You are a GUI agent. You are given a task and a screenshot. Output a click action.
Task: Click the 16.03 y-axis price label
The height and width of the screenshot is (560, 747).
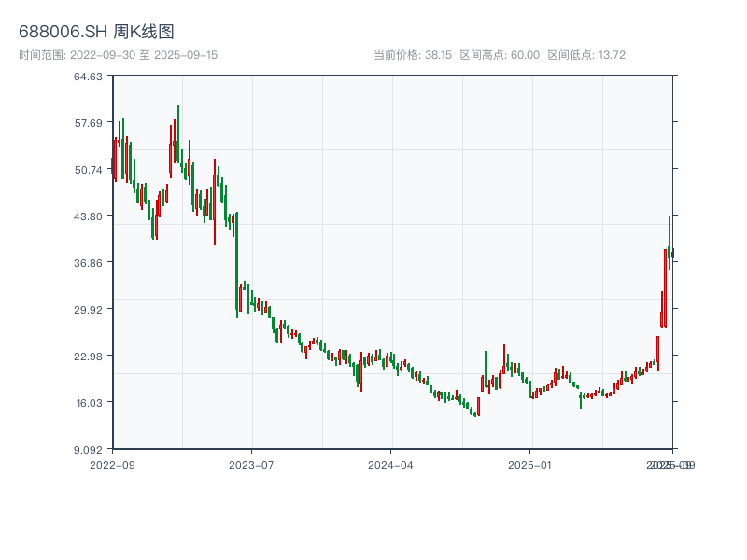point(89,402)
